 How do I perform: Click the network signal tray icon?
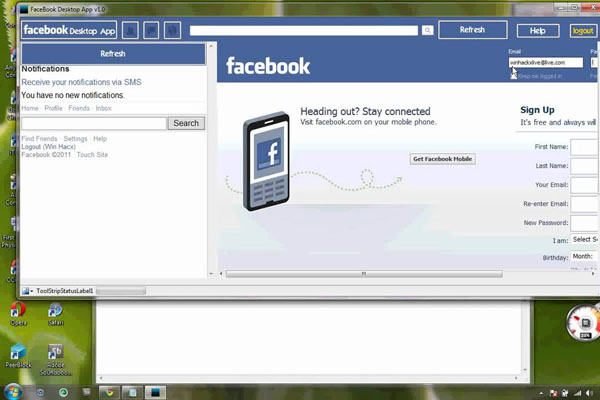point(577,393)
